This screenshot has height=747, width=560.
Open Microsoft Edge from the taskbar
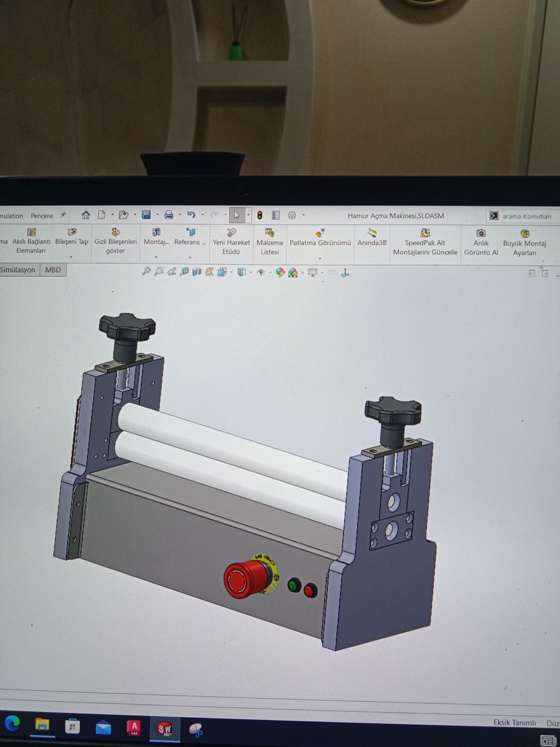point(12,723)
